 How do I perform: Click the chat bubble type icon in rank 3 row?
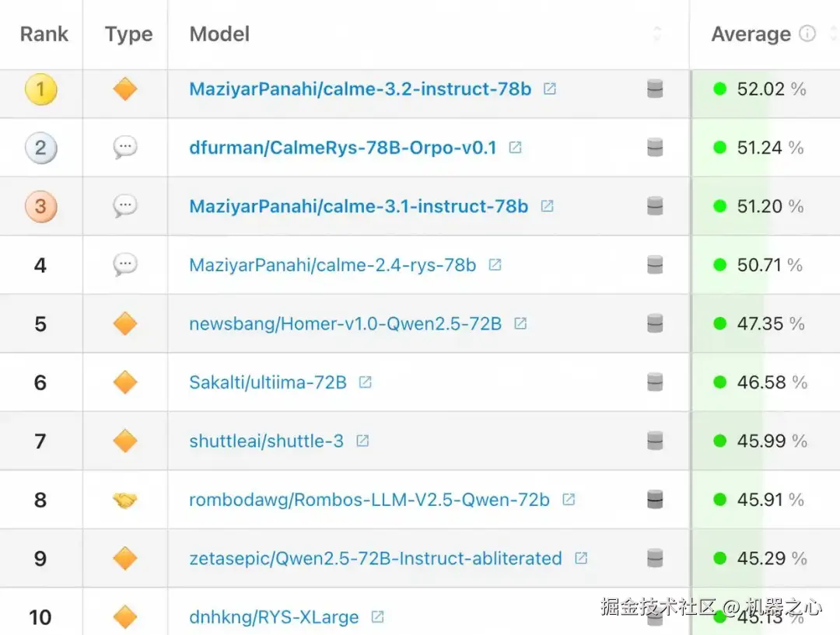coord(125,206)
